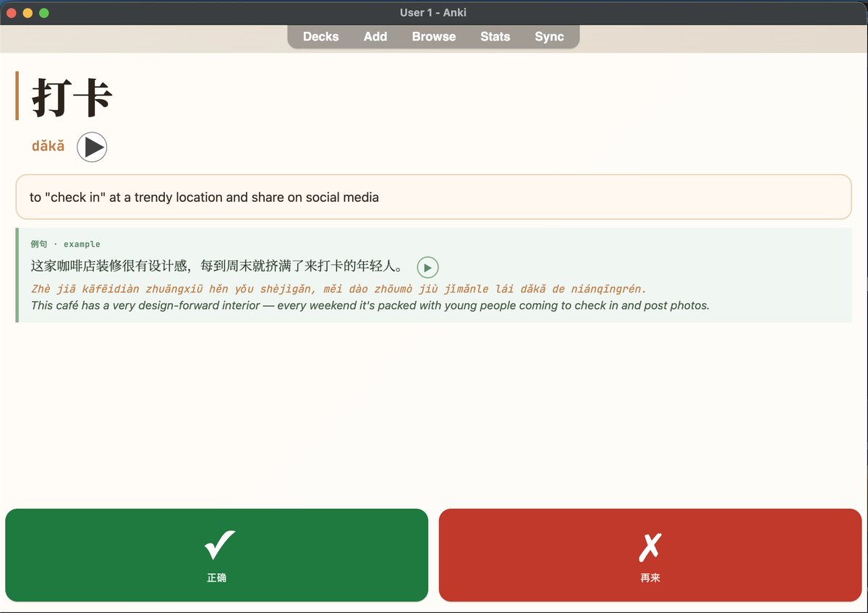Sync the collection
Screen dimensions: 868x613
[x=549, y=36]
